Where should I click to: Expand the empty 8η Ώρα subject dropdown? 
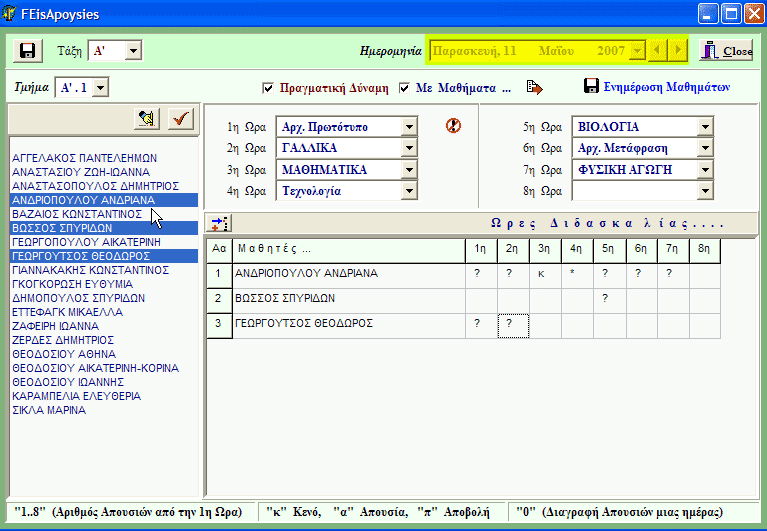click(705, 191)
